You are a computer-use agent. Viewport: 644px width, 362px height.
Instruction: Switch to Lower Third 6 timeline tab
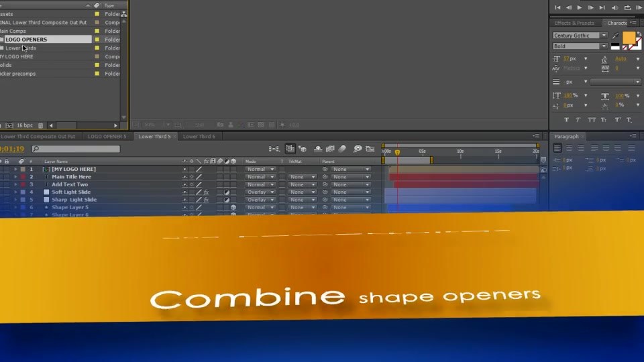[199, 136]
